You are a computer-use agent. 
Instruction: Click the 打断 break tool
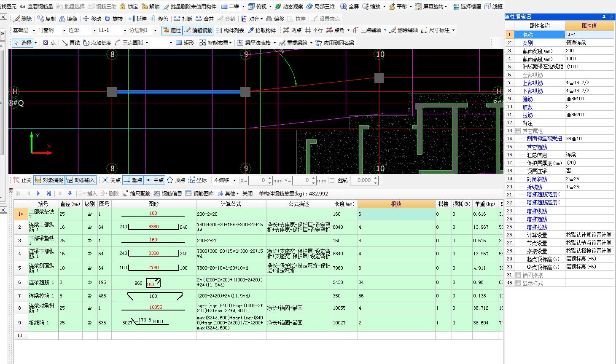tap(183, 19)
